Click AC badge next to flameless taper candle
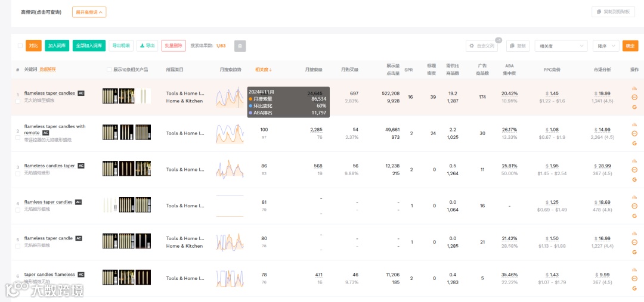 coord(79,238)
